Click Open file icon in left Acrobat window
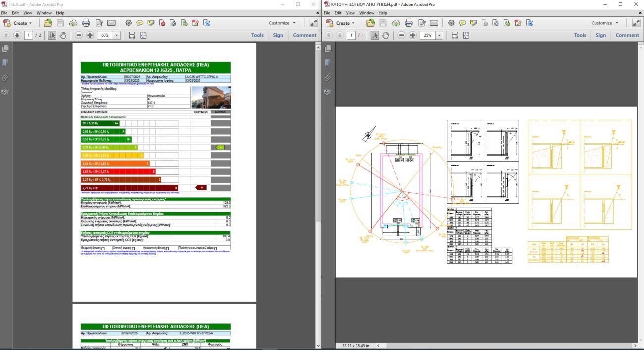The width and height of the screenshot is (644, 350). coord(48,23)
